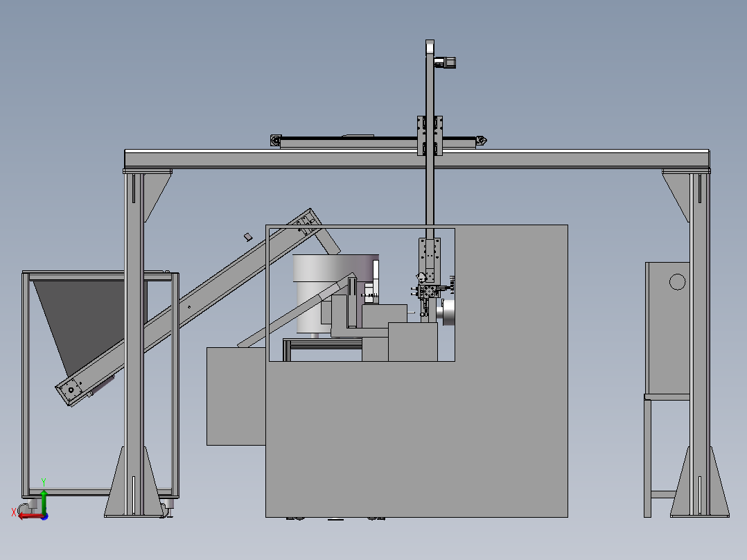Select the conveyor's lower end roller bracket
This screenshot has width=747, height=560.
72,390
